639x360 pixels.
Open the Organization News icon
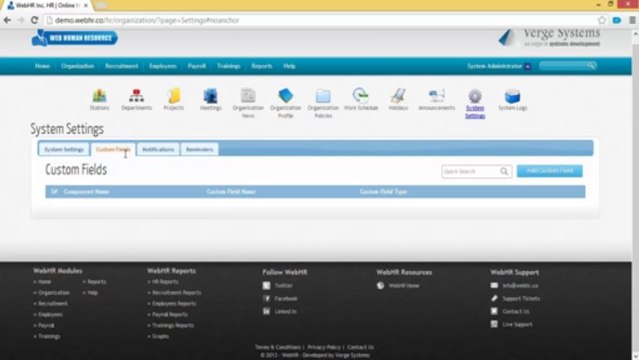pyautogui.click(x=248, y=96)
